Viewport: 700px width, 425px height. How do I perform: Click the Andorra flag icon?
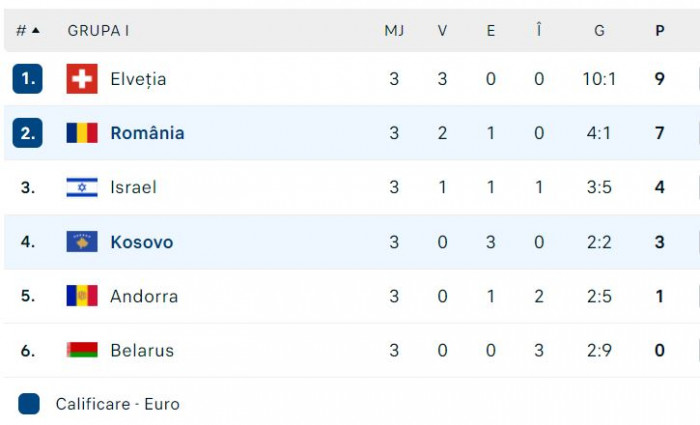coord(82,296)
